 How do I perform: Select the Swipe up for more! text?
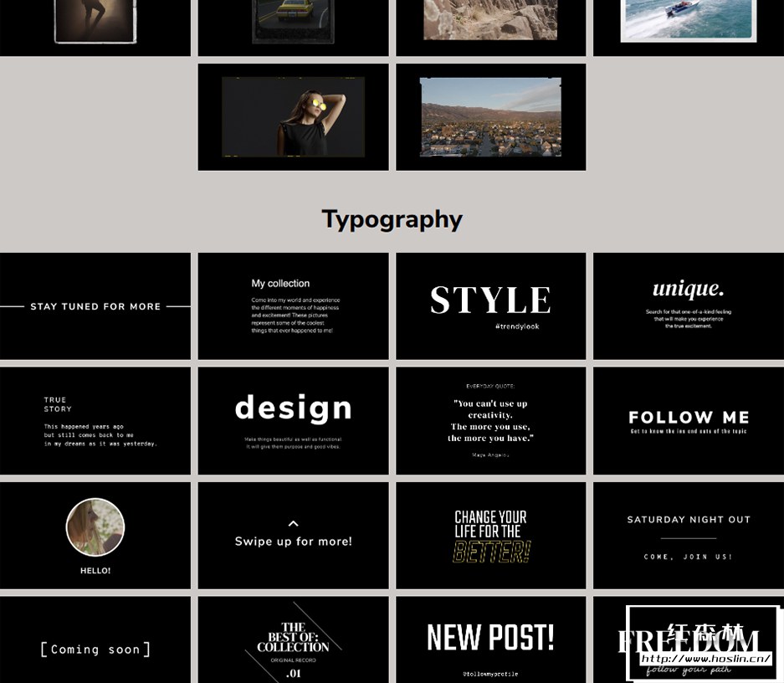pyautogui.click(x=294, y=542)
